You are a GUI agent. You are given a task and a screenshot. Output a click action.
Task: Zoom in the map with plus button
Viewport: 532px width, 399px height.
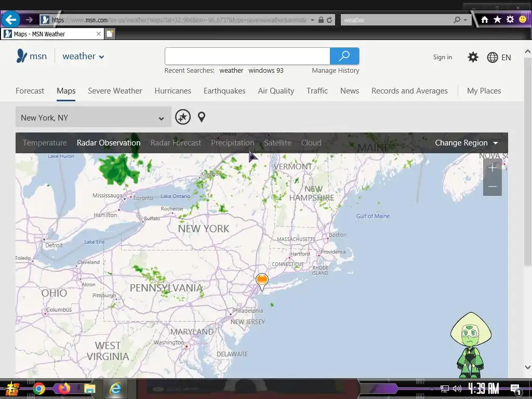pyautogui.click(x=493, y=168)
